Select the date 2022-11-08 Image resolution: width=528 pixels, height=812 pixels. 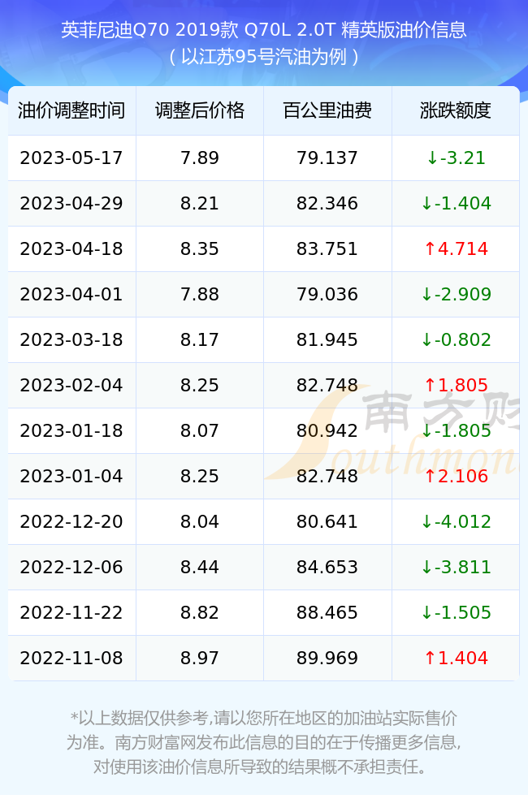(x=71, y=659)
